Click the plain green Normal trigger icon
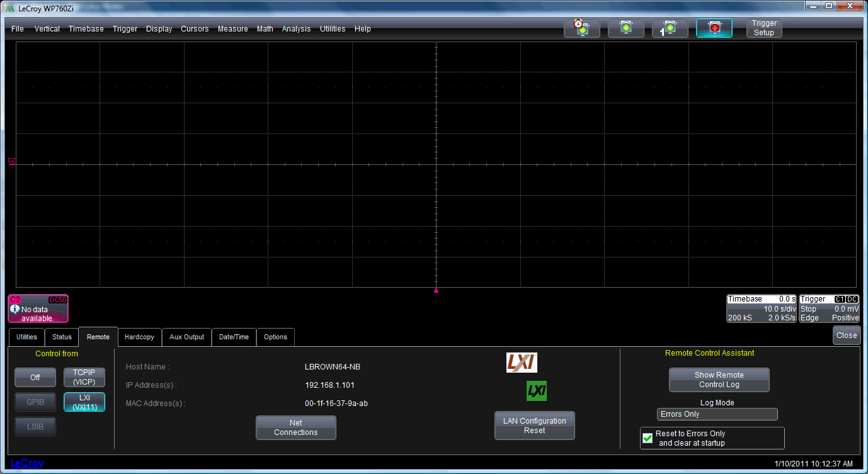The image size is (868, 474). pos(625,28)
